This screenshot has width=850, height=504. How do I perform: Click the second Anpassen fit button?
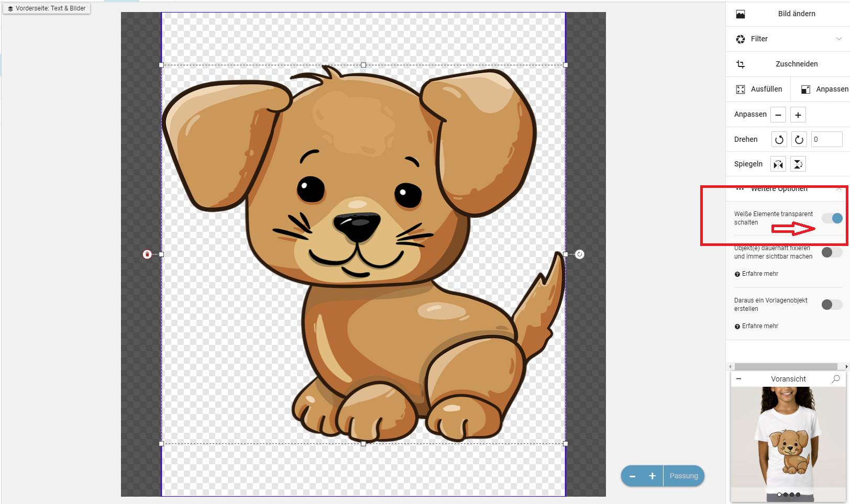(x=824, y=89)
